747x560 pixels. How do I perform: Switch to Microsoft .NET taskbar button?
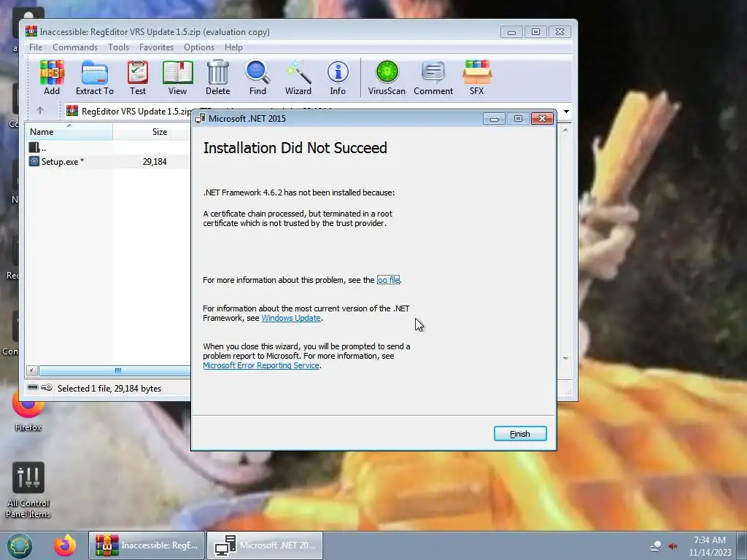point(265,545)
